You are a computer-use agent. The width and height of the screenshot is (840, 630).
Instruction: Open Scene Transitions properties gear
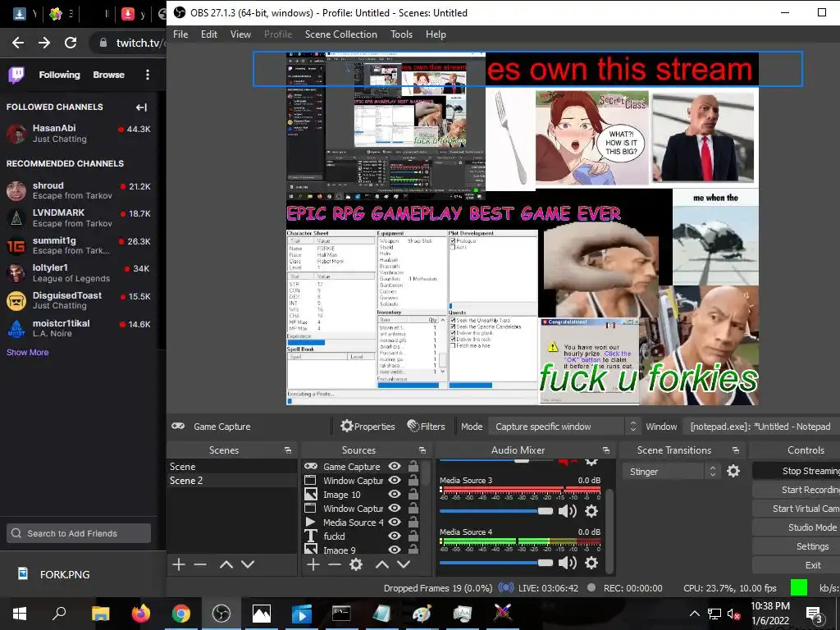point(733,471)
